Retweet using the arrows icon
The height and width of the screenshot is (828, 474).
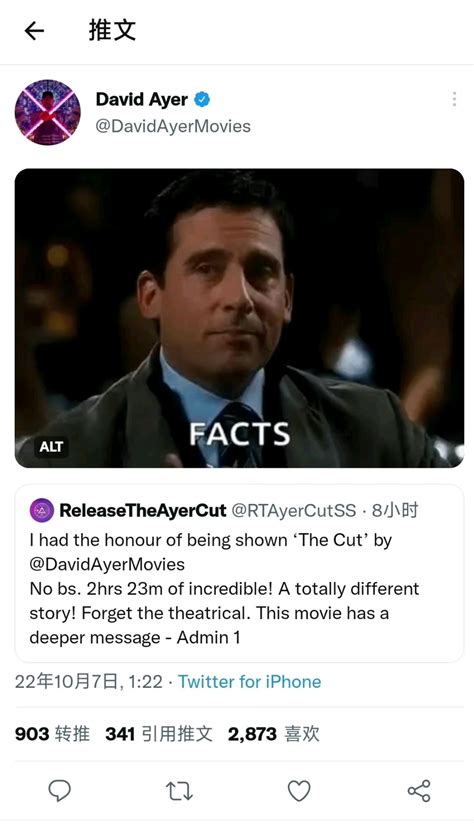click(x=179, y=792)
